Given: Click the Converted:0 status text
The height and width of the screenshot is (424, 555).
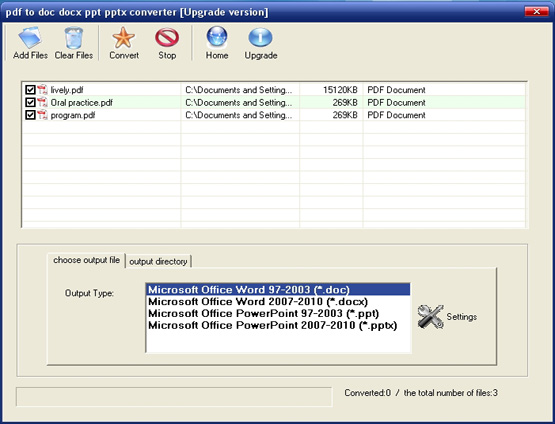Looking at the screenshot, I should click(367, 393).
